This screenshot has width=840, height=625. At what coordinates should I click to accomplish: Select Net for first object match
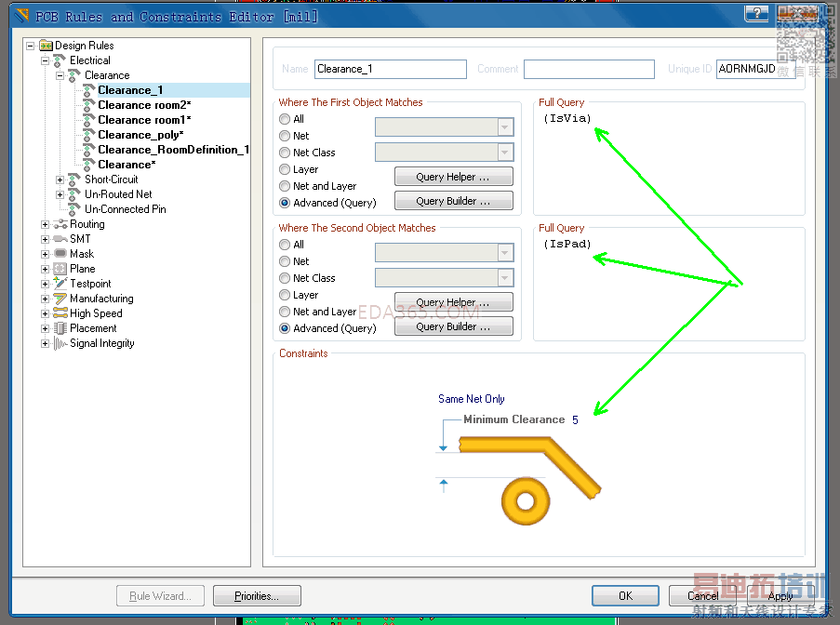tap(285, 136)
